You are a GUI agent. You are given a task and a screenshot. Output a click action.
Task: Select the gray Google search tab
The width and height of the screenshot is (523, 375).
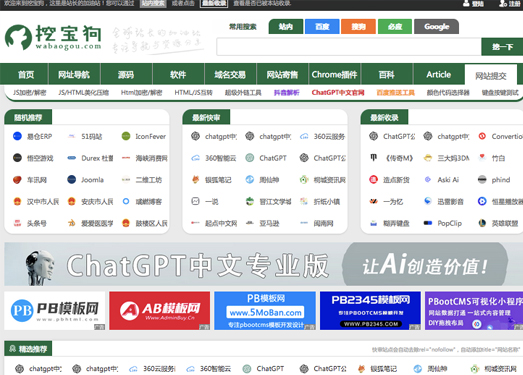click(x=436, y=27)
